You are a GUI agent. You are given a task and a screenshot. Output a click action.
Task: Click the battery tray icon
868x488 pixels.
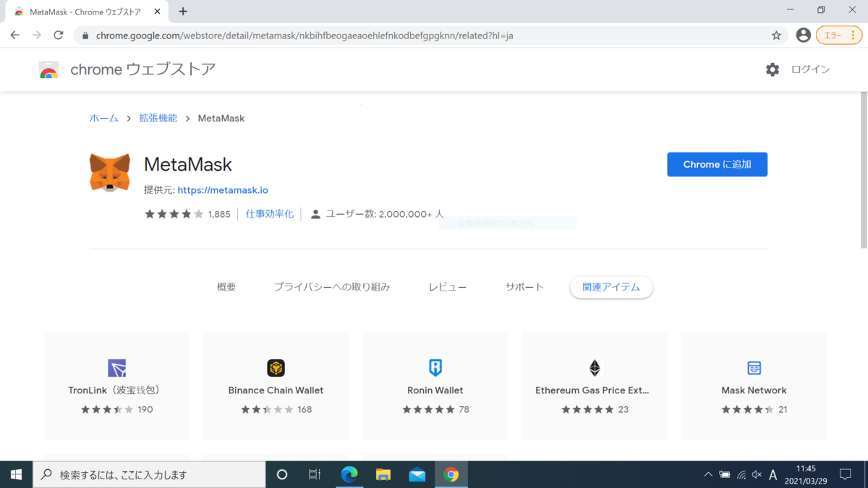click(725, 475)
